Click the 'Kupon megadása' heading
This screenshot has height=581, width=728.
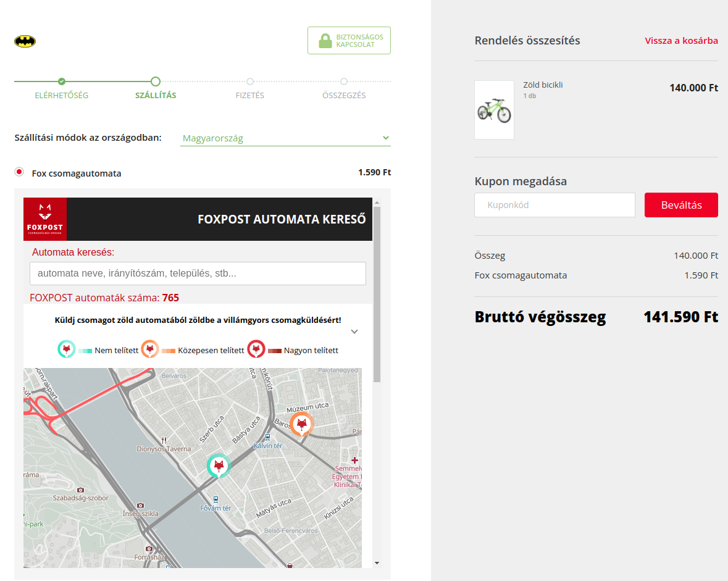[521, 182]
